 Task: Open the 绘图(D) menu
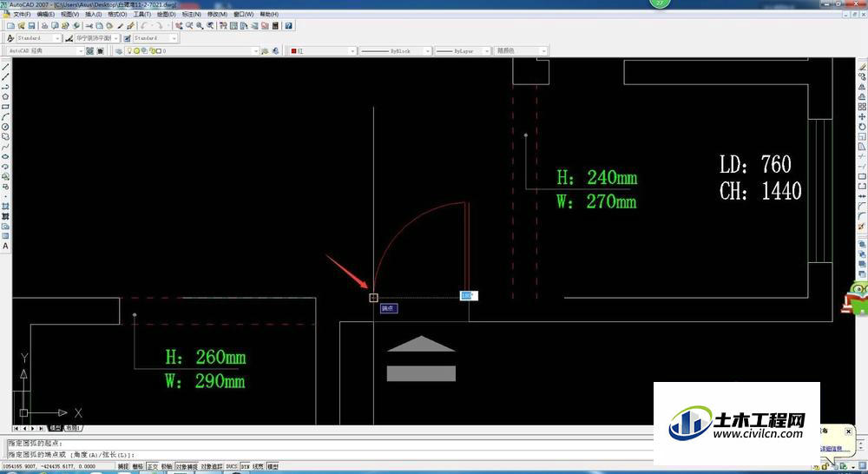tap(166, 15)
